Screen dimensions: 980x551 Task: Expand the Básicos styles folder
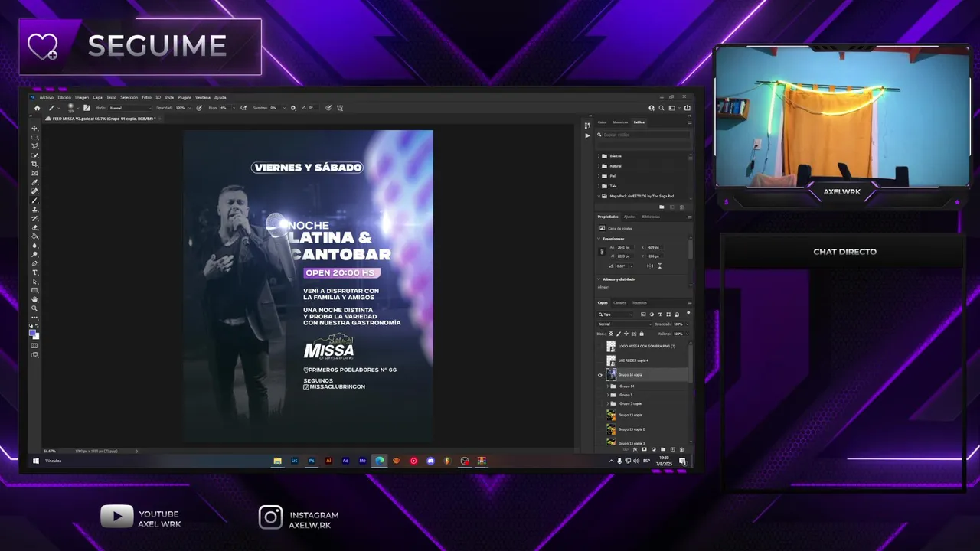pyautogui.click(x=599, y=156)
